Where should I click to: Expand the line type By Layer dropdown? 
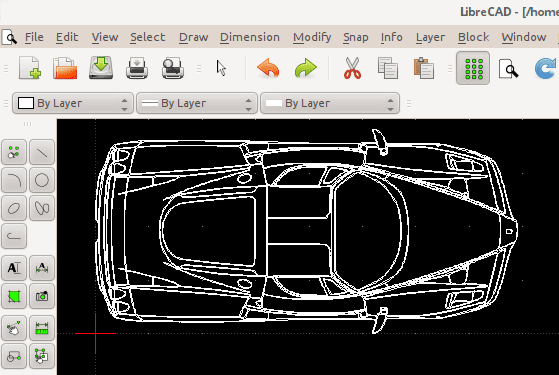[x=330, y=103]
